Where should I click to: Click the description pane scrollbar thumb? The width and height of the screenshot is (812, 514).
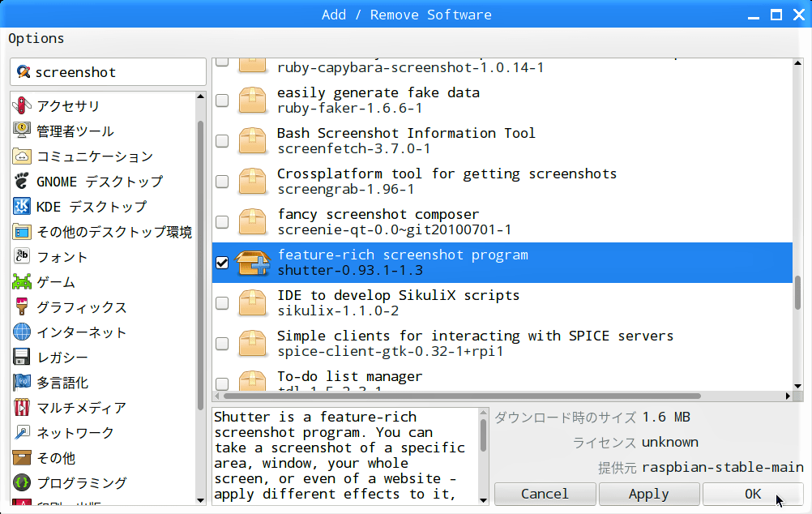coord(483,435)
